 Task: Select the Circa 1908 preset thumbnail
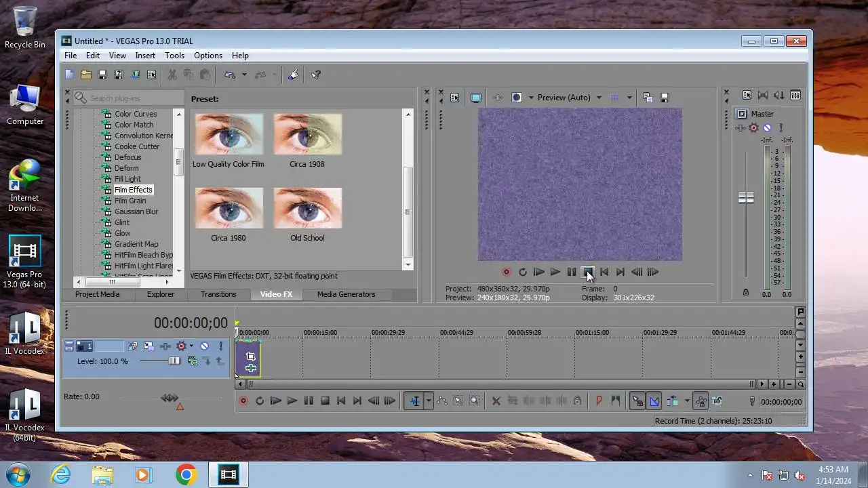307,134
